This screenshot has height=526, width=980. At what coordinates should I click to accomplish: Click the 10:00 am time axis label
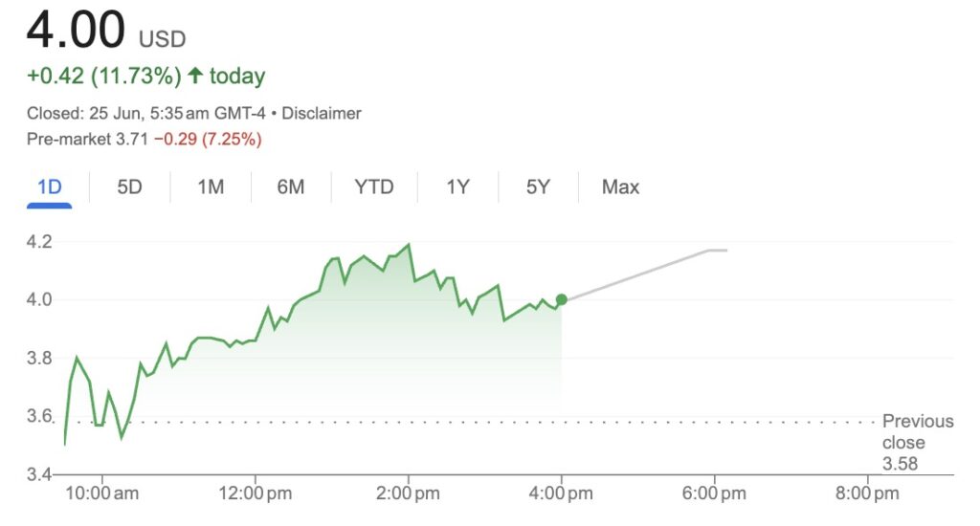coord(102,493)
